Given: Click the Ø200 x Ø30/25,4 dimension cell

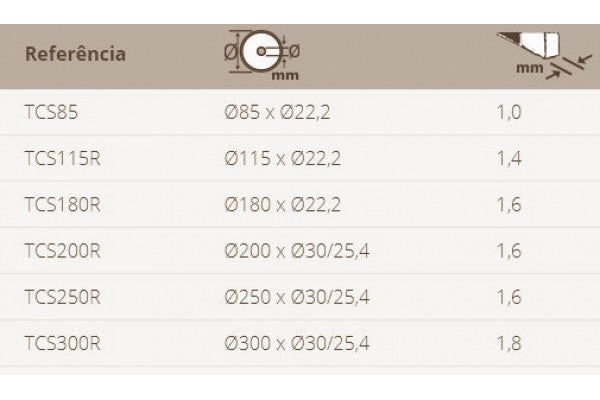Looking at the screenshot, I should coord(297,251).
